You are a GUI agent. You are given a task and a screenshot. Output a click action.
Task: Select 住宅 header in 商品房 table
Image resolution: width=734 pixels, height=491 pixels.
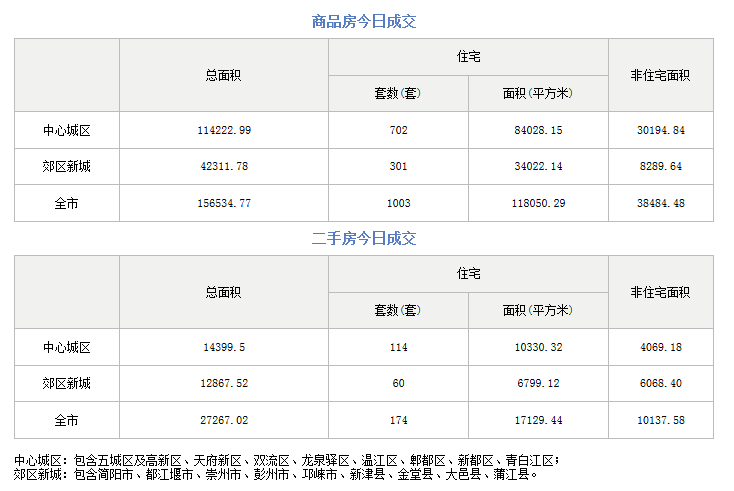468,57
